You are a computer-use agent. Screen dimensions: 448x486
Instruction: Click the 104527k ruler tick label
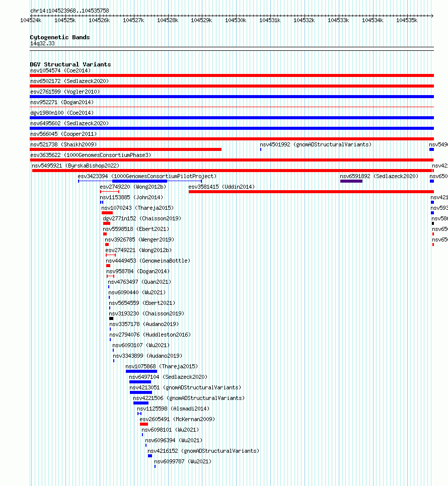(x=133, y=20)
